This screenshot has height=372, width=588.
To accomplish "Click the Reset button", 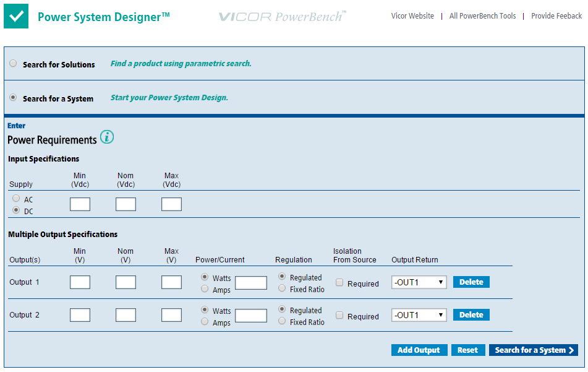I will pos(468,350).
